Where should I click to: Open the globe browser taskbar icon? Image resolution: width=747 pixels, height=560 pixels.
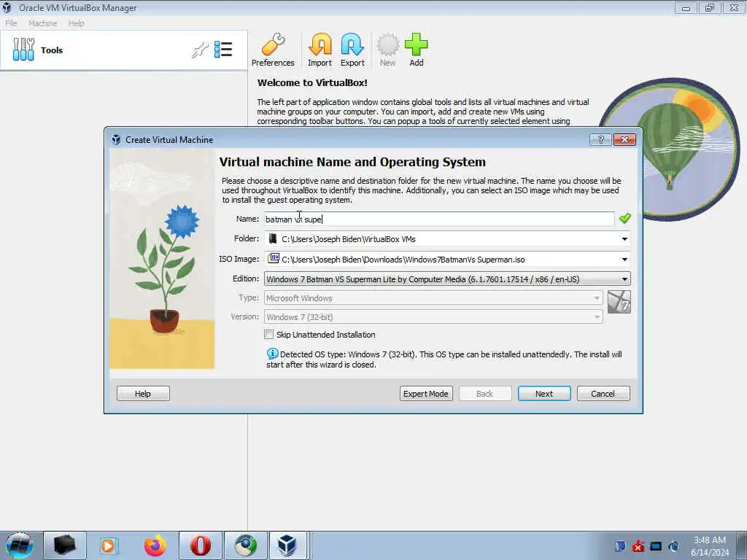coord(245,545)
